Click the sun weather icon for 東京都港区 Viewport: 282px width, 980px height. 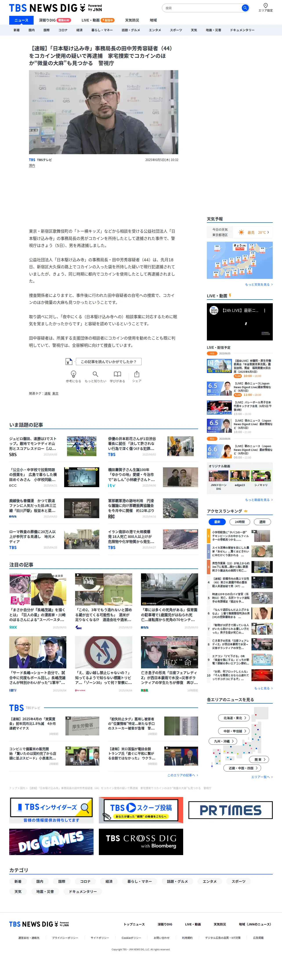[241, 232]
